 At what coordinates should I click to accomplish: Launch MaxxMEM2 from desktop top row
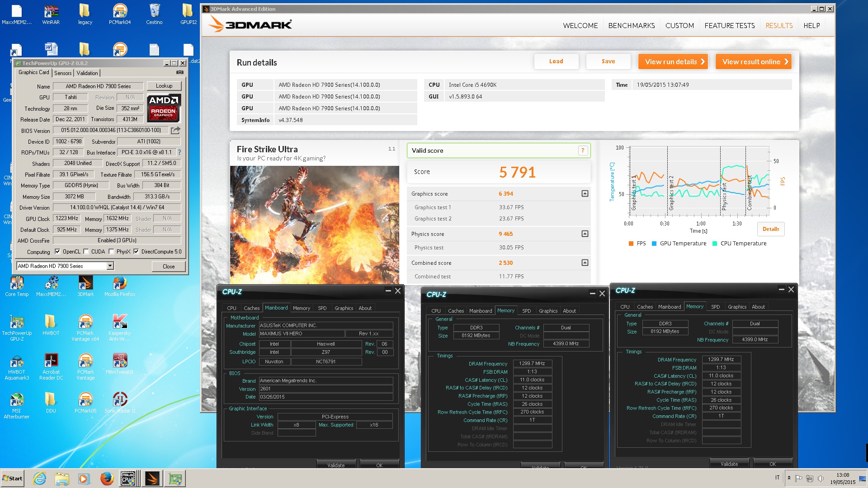[x=17, y=14]
